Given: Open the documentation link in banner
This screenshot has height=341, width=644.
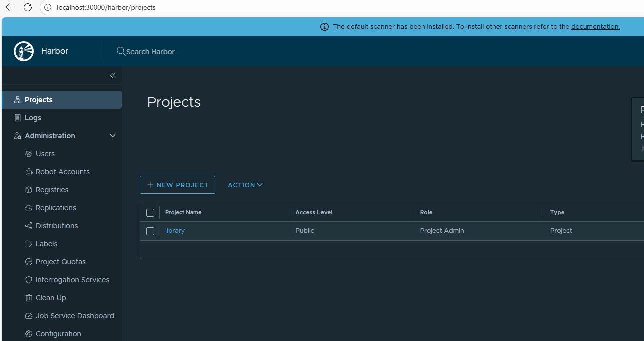Looking at the screenshot, I should (x=595, y=27).
